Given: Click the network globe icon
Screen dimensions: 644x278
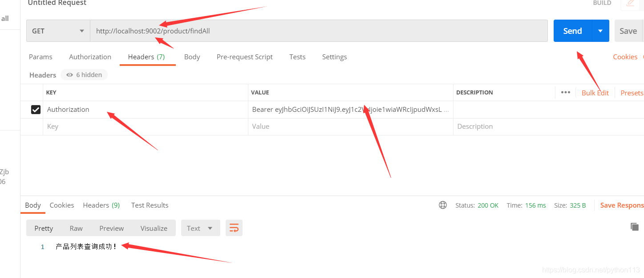Looking at the screenshot, I should [x=443, y=205].
